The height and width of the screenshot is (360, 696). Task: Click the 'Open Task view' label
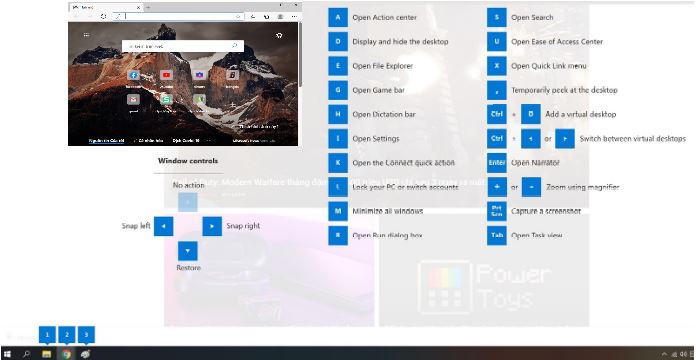(537, 235)
